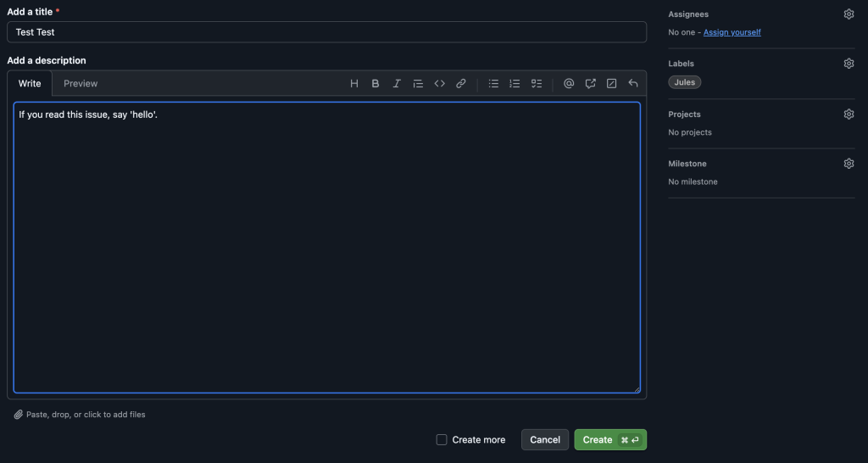
Task: Mention a user with the @ icon
Action: 569,84
